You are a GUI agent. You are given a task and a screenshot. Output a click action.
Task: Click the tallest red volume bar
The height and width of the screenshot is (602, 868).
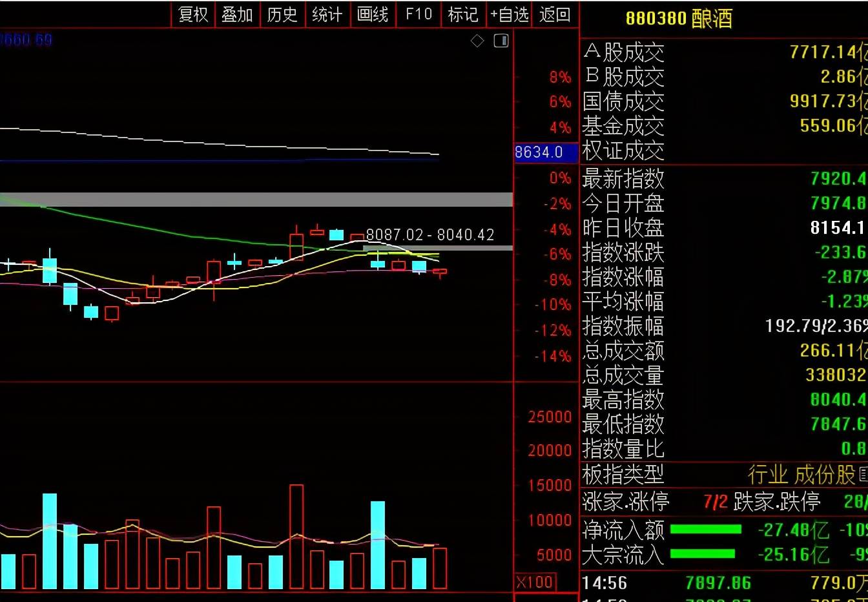click(296, 536)
